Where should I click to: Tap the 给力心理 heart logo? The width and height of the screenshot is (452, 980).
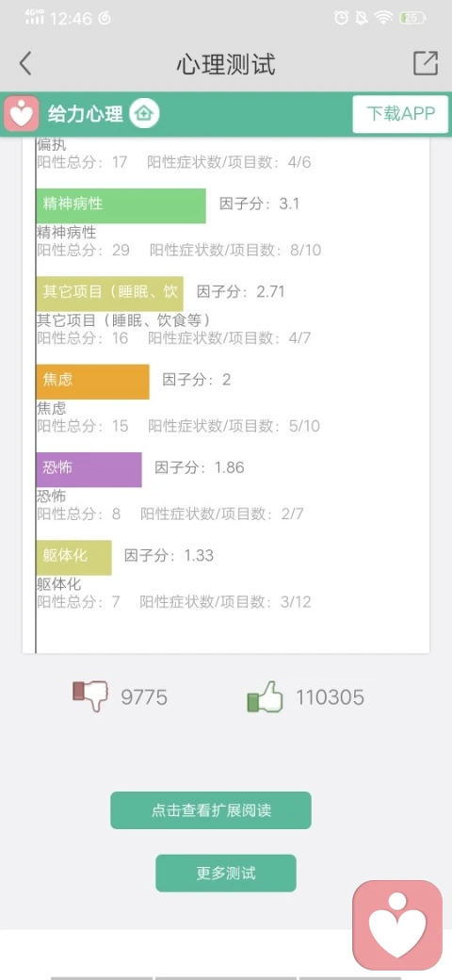22,114
